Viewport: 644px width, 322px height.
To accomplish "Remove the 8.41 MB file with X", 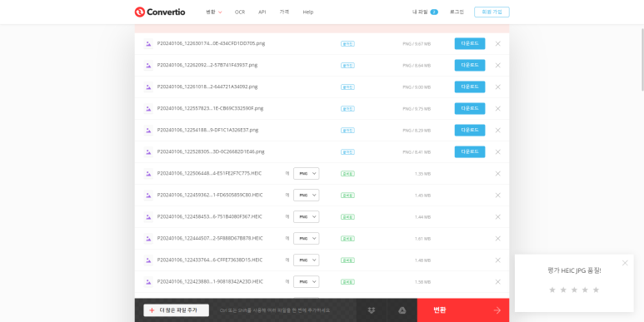I will click(497, 151).
